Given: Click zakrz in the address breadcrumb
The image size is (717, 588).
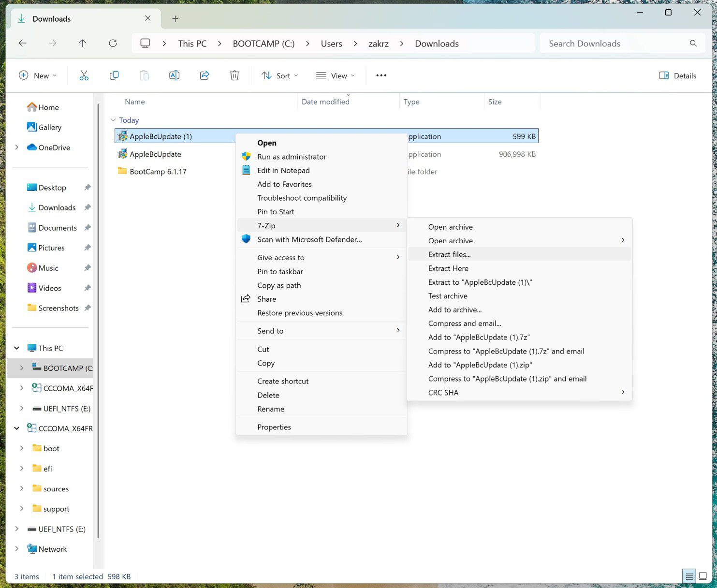Looking at the screenshot, I should (x=378, y=44).
